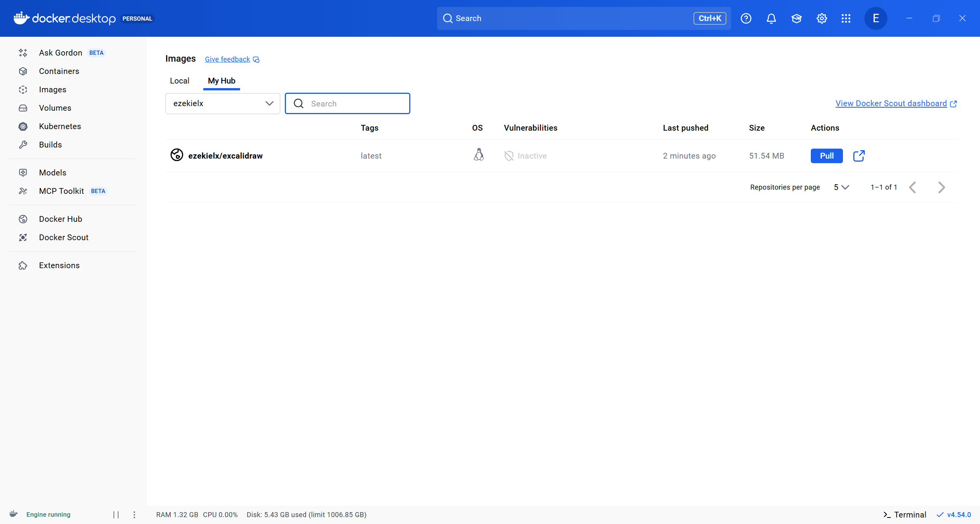Go to next page of repositories
The image size is (980, 524).
pos(942,187)
